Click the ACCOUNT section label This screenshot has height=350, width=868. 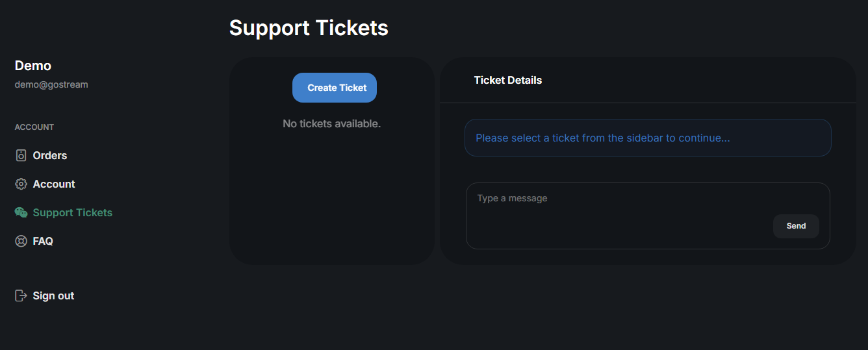pyautogui.click(x=34, y=127)
